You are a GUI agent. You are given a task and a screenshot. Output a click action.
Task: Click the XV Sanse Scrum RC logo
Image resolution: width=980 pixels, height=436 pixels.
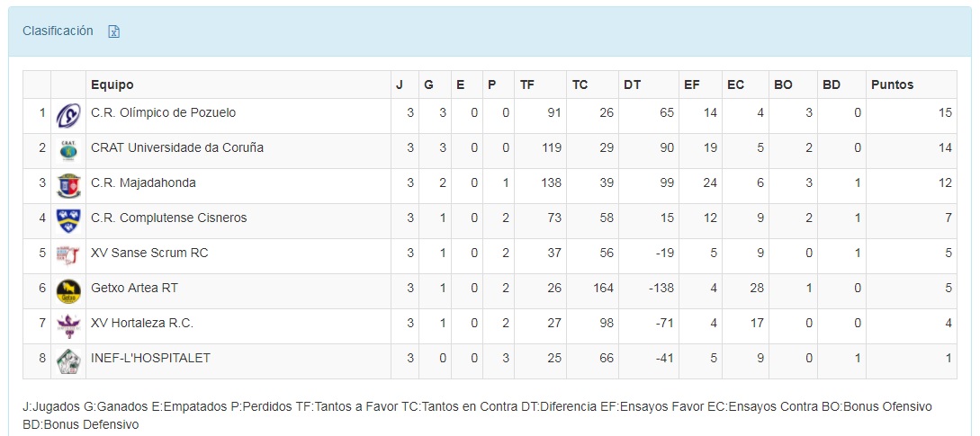pos(68,255)
